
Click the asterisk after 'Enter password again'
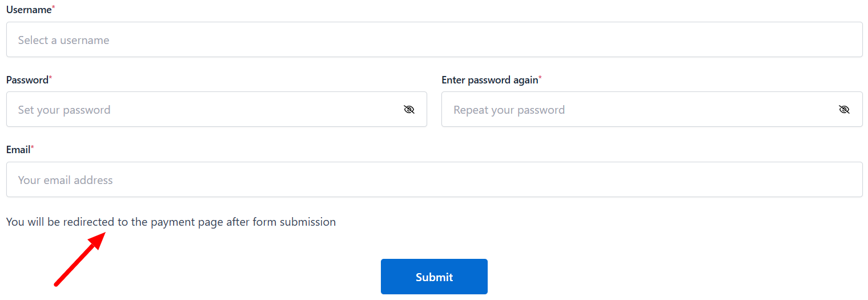(x=540, y=79)
